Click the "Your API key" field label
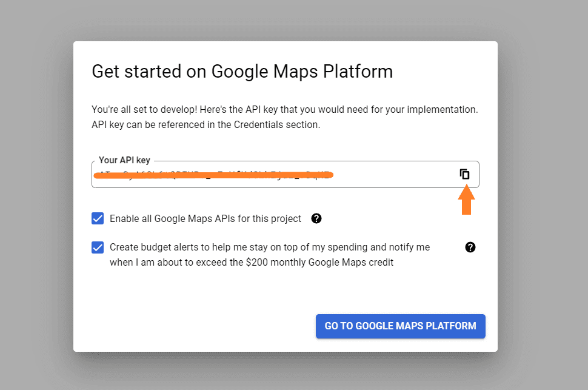 [x=124, y=160]
